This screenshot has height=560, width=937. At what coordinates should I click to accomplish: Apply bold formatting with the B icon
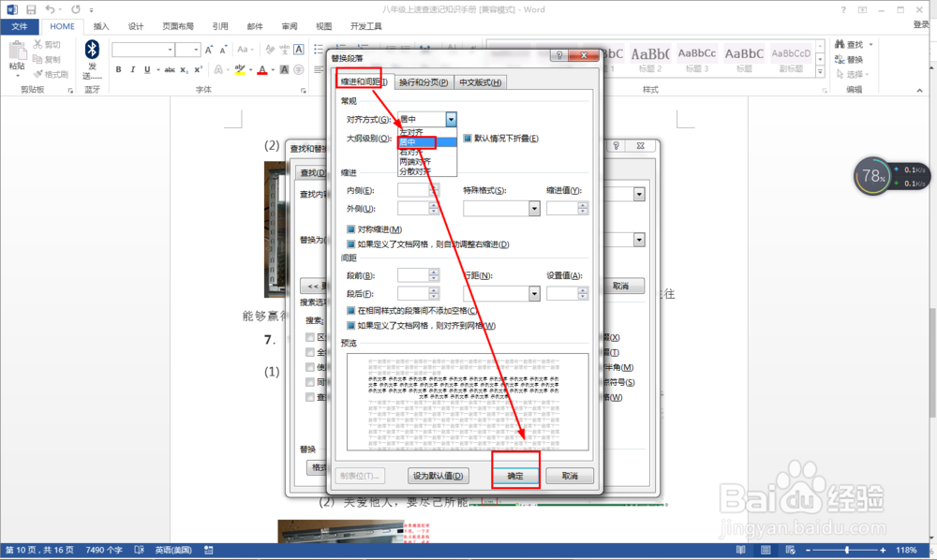point(118,68)
